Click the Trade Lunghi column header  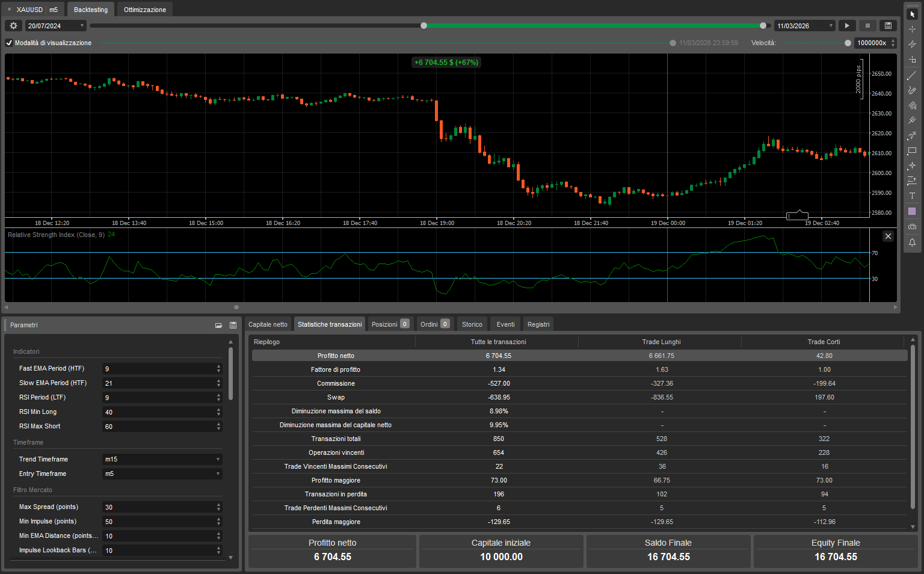point(661,342)
